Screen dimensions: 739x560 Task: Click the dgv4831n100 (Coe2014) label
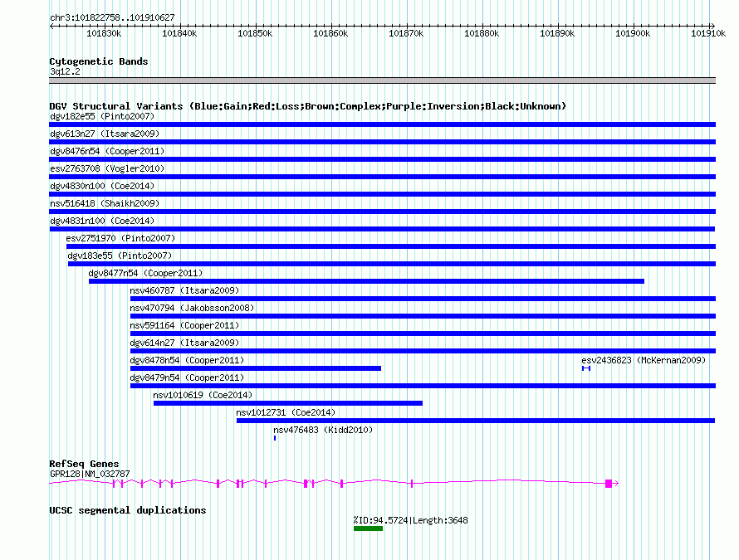click(102, 221)
